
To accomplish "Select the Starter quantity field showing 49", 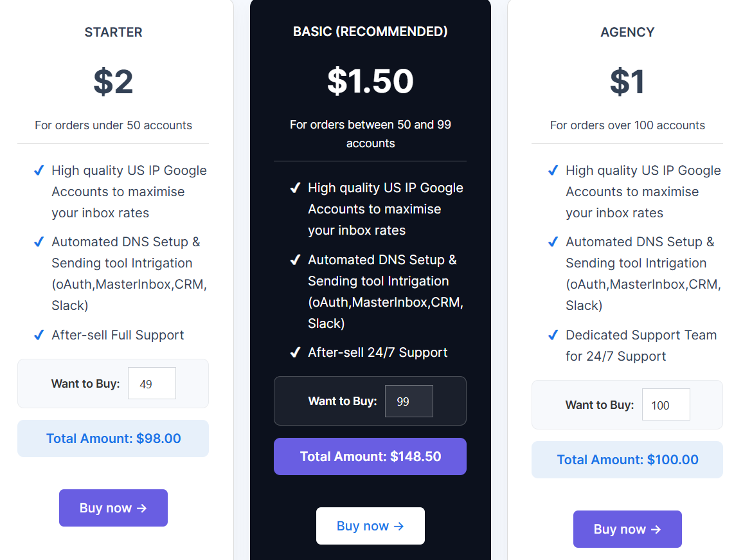I will [x=152, y=383].
